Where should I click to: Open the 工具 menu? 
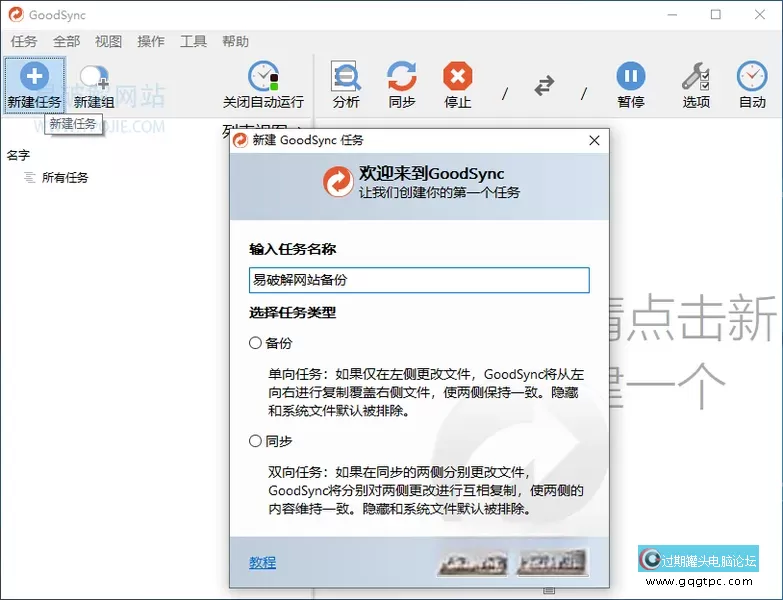[x=193, y=41]
